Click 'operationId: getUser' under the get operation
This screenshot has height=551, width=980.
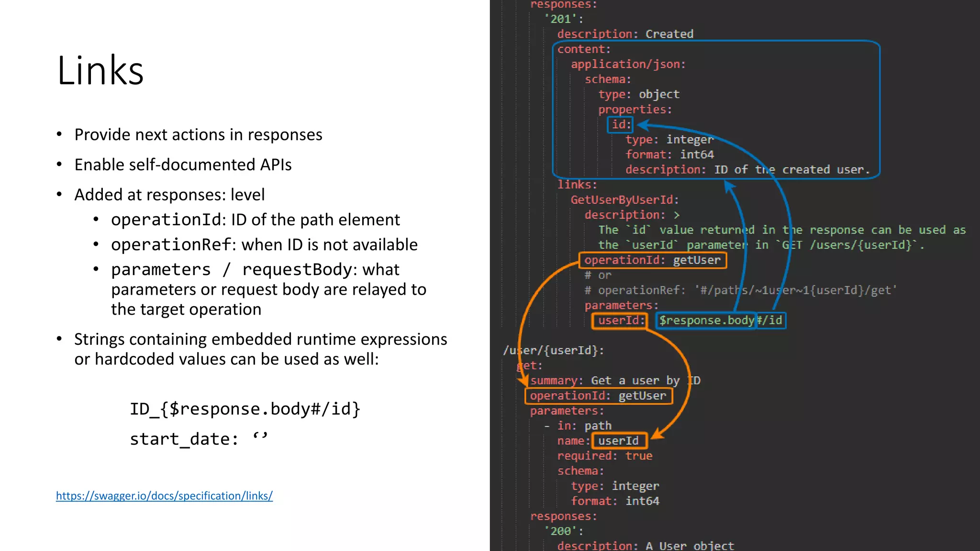coord(598,396)
